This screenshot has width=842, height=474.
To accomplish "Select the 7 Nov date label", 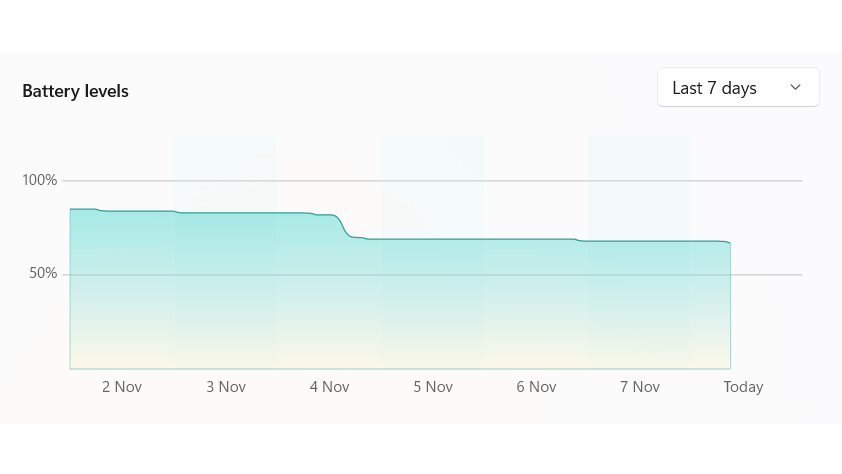I will click(x=640, y=387).
